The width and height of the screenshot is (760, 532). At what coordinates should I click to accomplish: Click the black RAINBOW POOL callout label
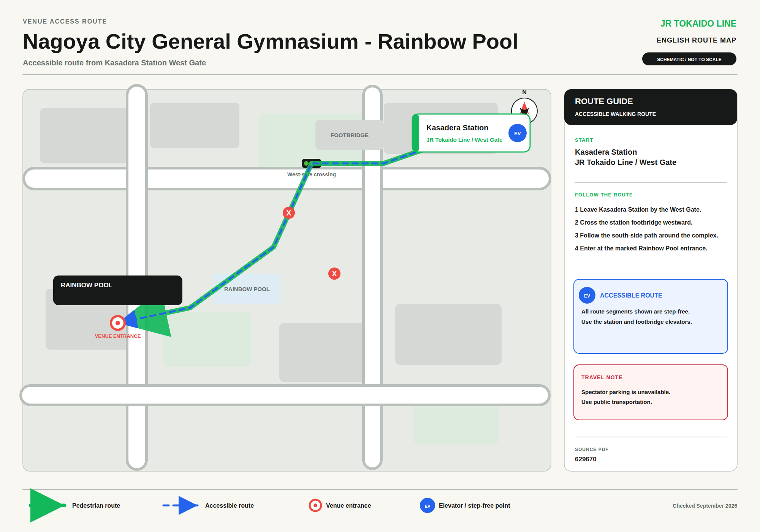pyautogui.click(x=118, y=290)
